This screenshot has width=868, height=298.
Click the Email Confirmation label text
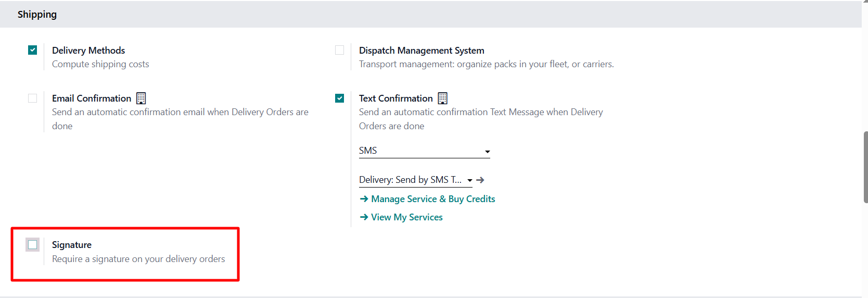coord(92,98)
